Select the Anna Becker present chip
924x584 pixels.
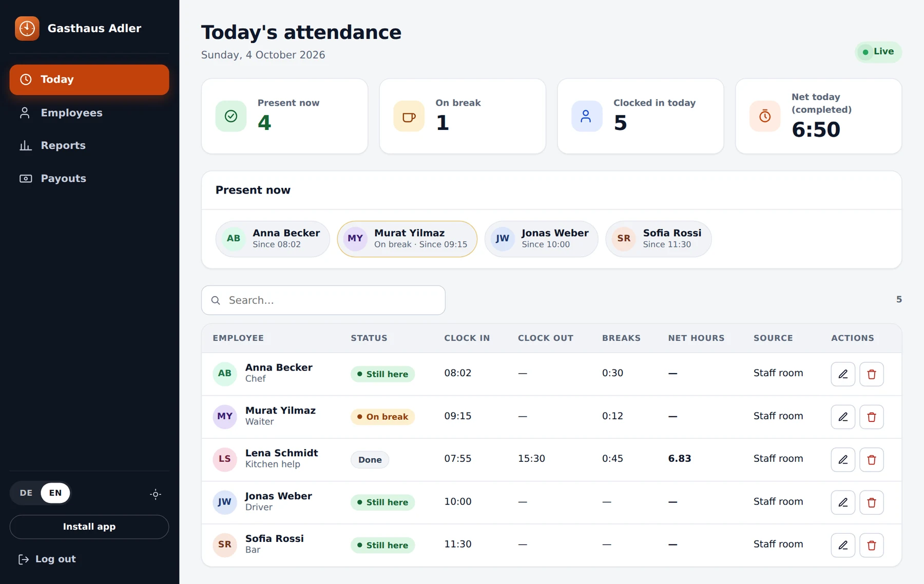click(x=273, y=239)
